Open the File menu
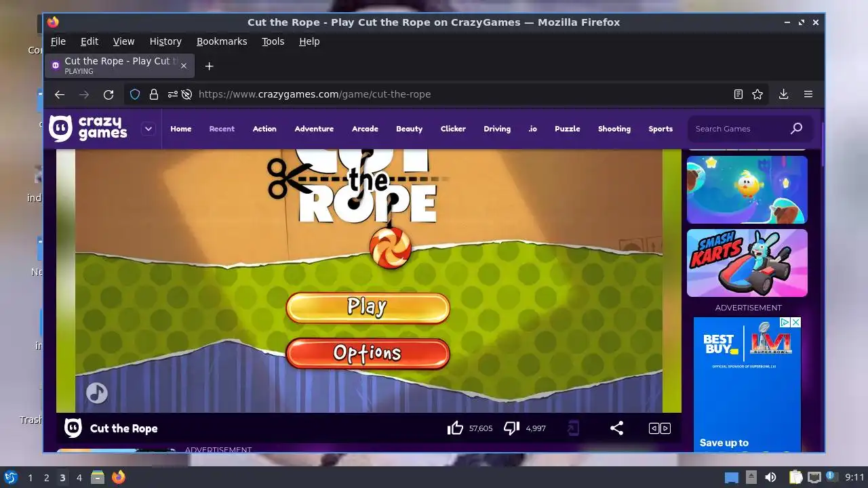This screenshot has height=488, width=868. pos(58,41)
